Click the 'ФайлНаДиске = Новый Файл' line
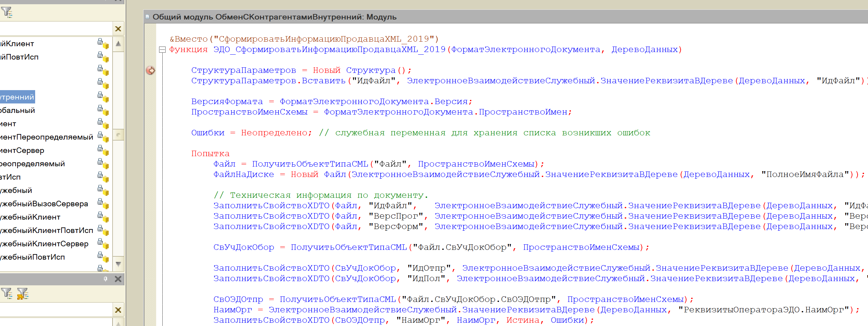The image size is (868, 326). click(539, 175)
